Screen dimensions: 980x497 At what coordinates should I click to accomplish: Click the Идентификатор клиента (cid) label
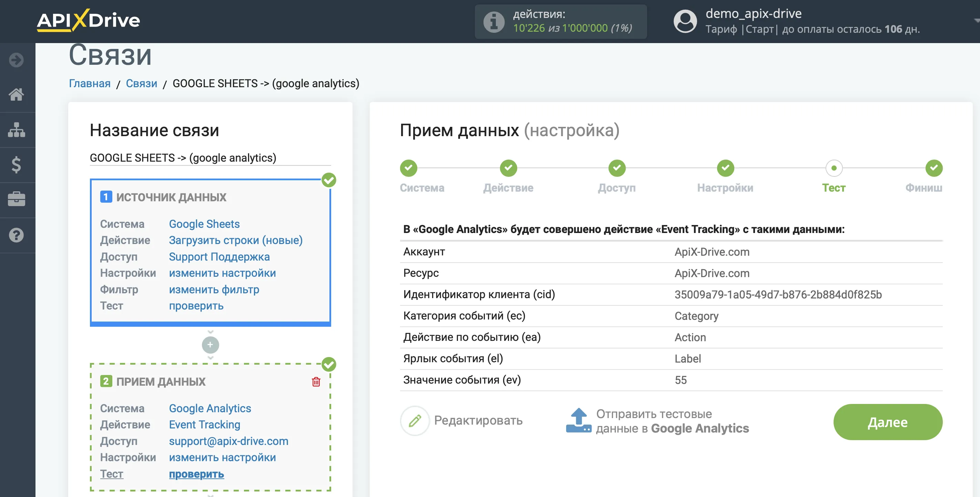point(479,295)
